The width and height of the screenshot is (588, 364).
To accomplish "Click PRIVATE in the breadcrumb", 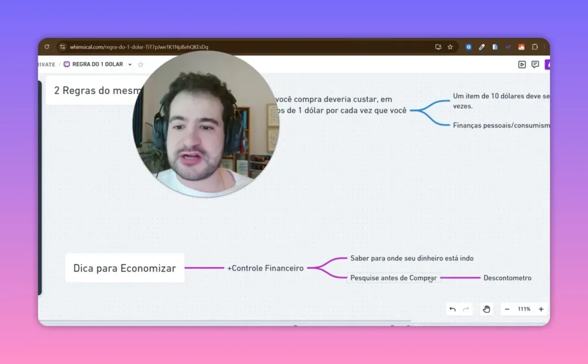I will pyautogui.click(x=45, y=64).
